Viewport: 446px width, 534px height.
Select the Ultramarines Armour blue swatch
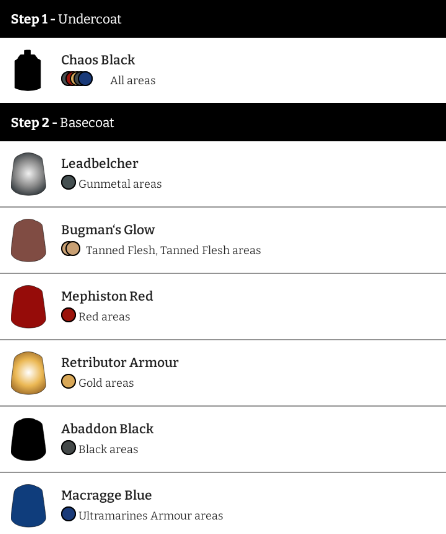[x=68, y=514]
